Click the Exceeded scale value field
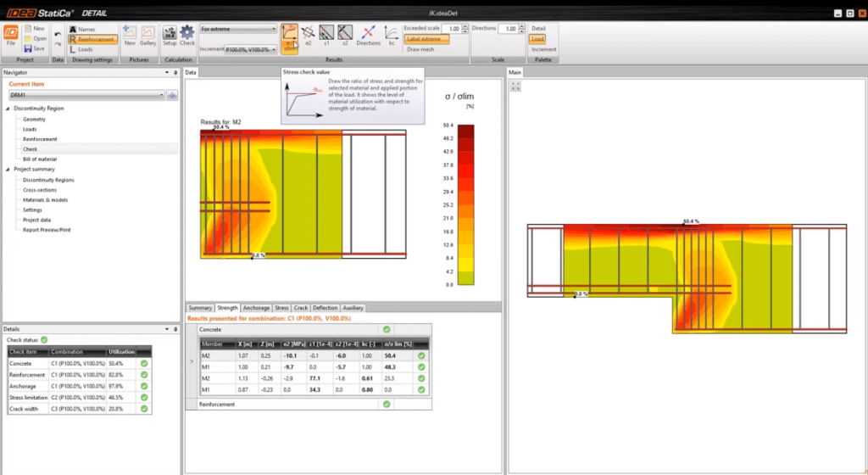This screenshot has height=475, width=868. tap(451, 28)
